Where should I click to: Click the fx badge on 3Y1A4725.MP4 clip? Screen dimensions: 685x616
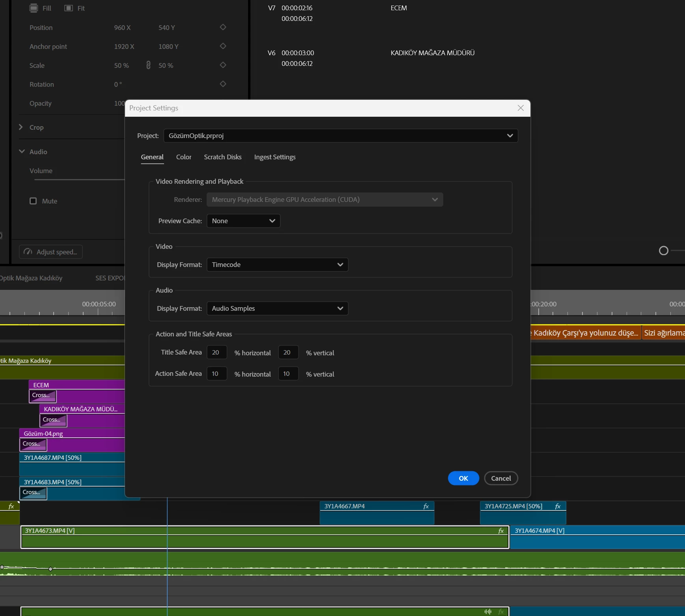point(558,506)
